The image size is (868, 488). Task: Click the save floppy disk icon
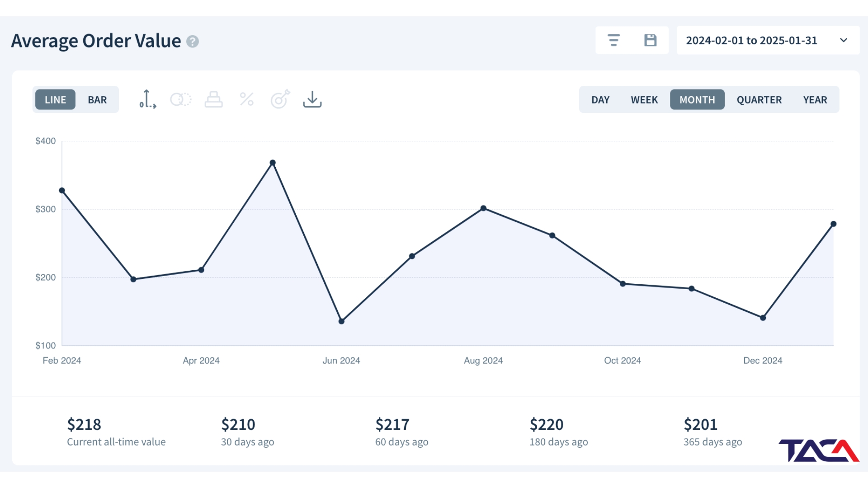pos(650,40)
